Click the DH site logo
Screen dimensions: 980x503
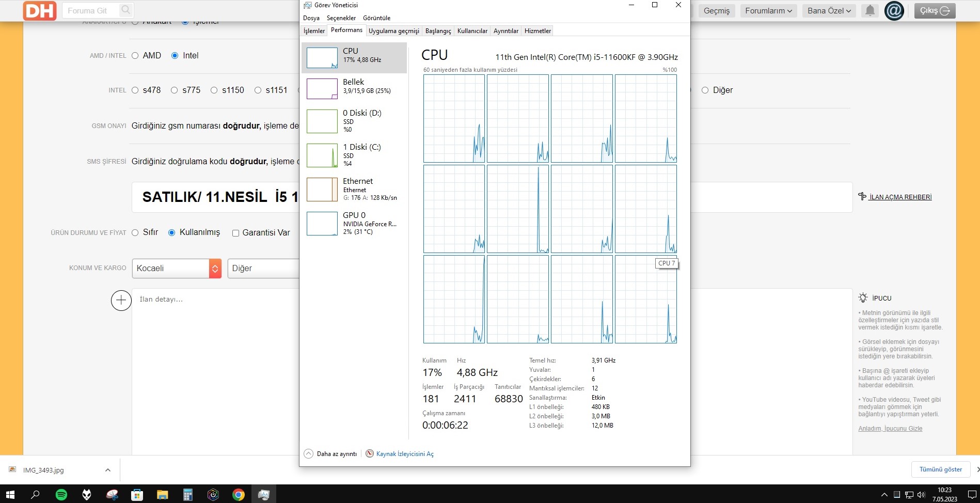[x=40, y=11]
